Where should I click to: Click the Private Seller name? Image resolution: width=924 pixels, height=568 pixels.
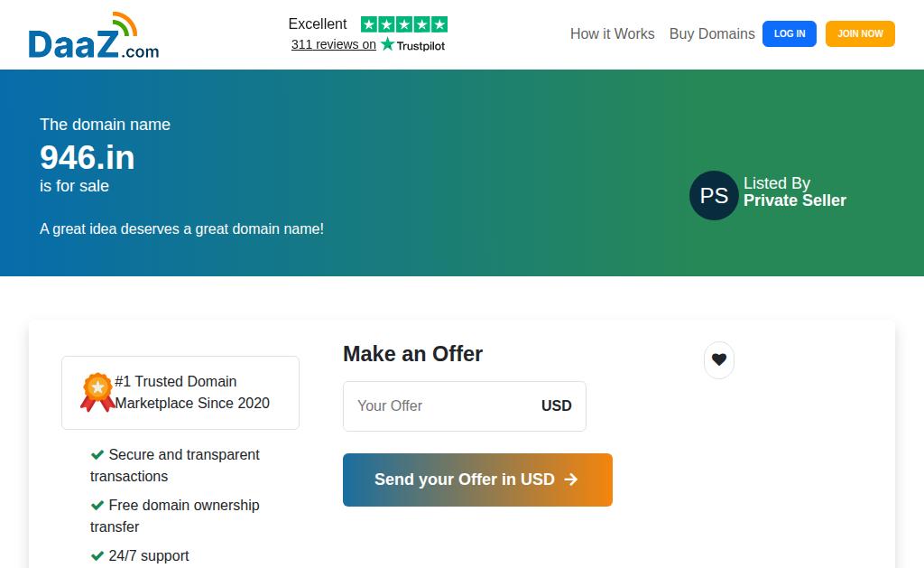(x=794, y=200)
